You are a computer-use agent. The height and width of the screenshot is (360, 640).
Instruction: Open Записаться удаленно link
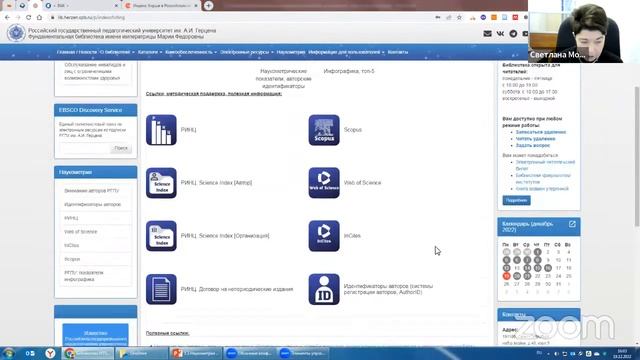coord(541,132)
